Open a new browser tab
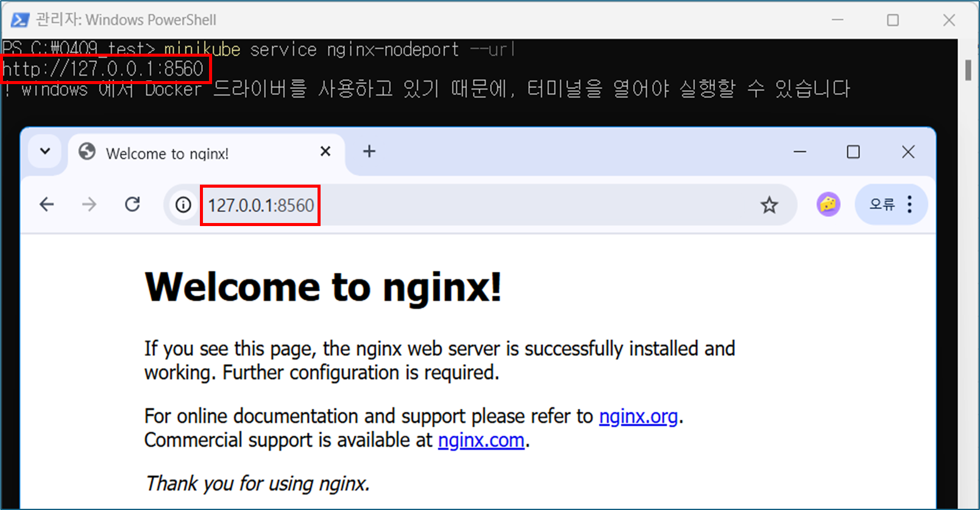The width and height of the screenshot is (980, 510). coord(369,151)
